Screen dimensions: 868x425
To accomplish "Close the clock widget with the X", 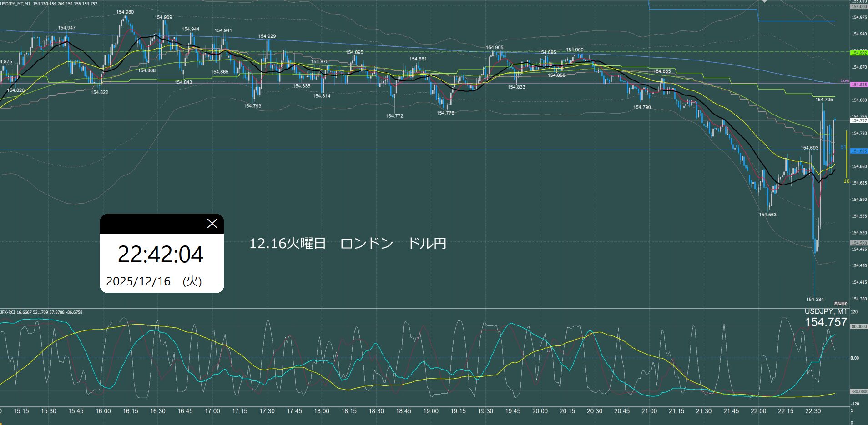I will pyautogui.click(x=212, y=223).
